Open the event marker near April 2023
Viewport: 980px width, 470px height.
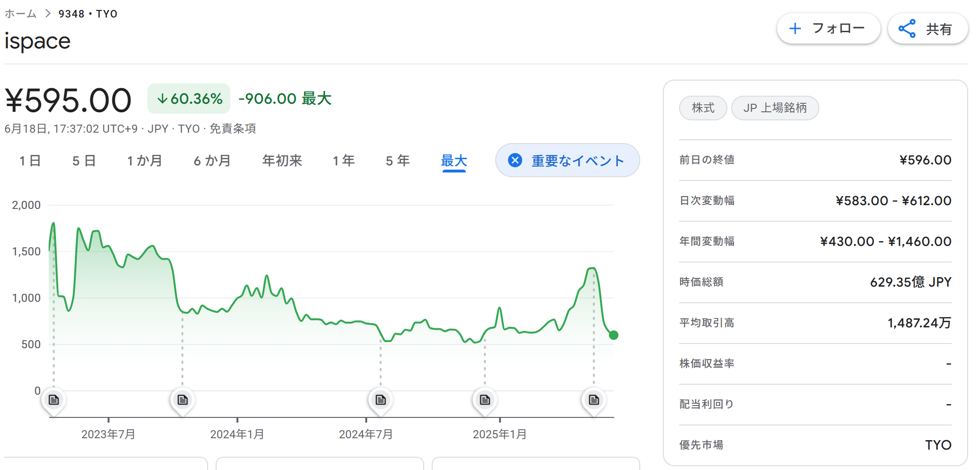click(54, 400)
